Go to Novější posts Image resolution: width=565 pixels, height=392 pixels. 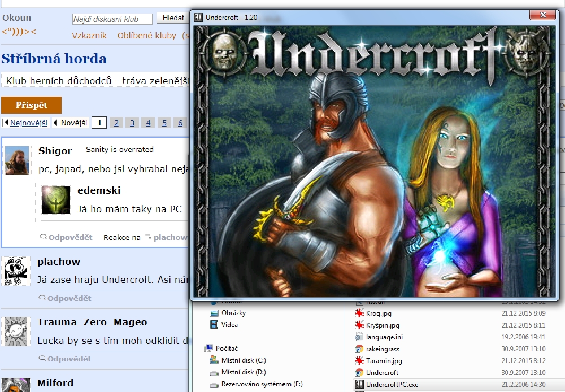coord(74,123)
